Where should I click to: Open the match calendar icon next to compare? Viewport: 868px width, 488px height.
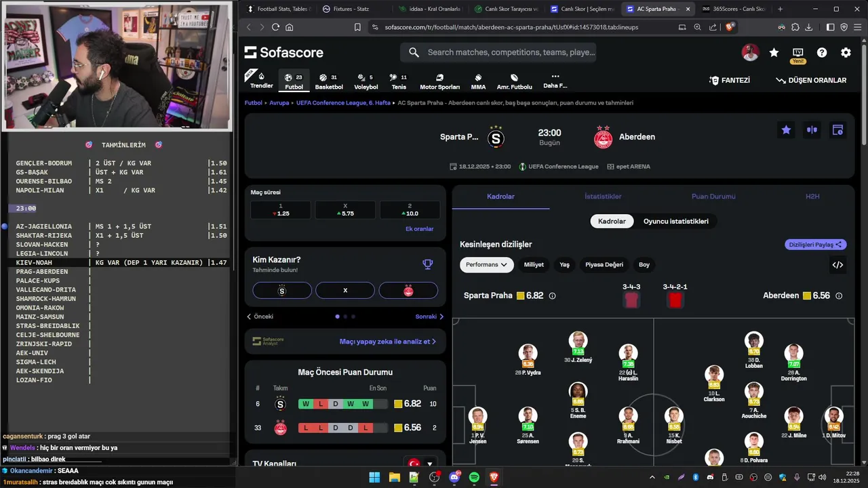pyautogui.click(x=837, y=130)
